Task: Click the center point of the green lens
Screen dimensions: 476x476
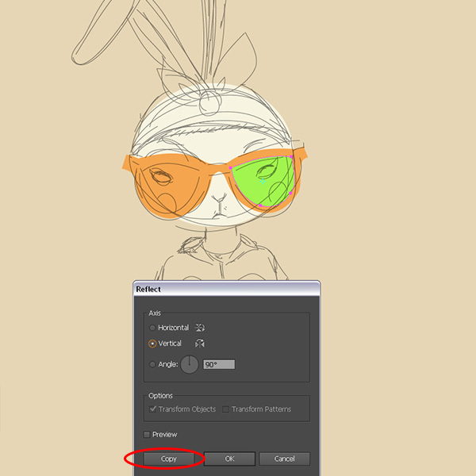Action: coord(263,181)
